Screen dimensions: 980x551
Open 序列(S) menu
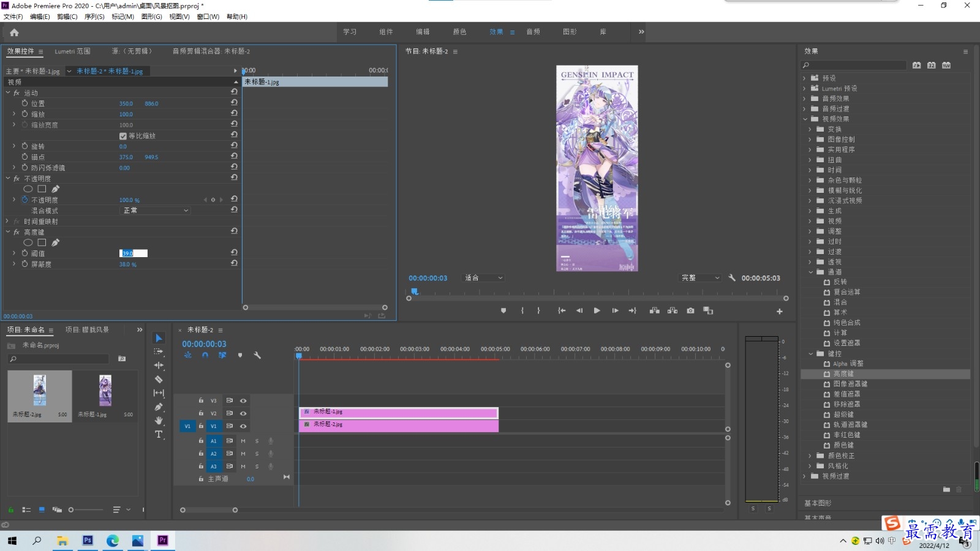pos(94,17)
